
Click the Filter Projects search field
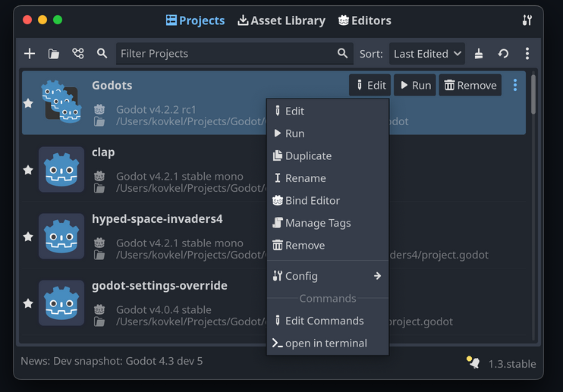coord(228,54)
